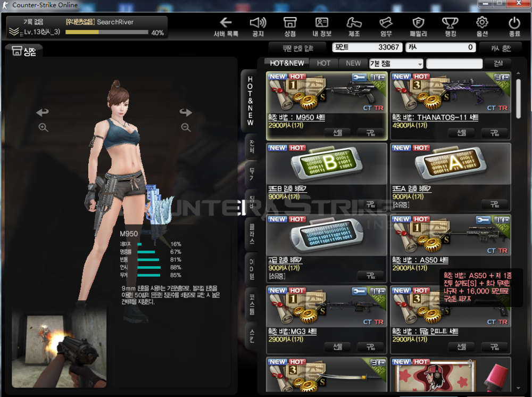
Task: Expand the 기본 정렬 sort dropdown
Action: point(396,63)
